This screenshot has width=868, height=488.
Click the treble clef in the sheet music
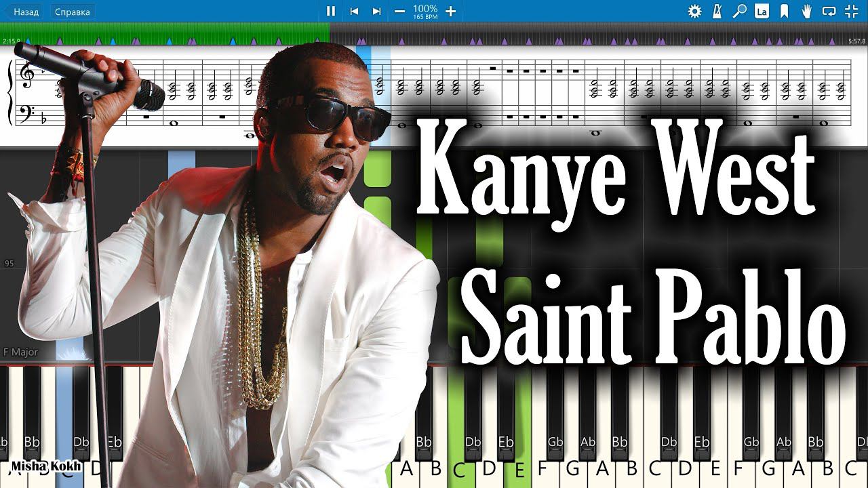pos(26,75)
